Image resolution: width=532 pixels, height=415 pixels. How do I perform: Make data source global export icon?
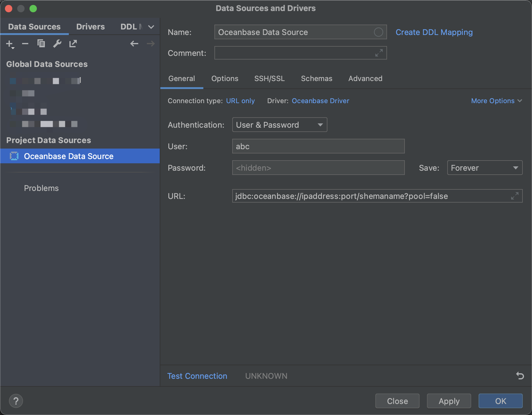[73, 44]
